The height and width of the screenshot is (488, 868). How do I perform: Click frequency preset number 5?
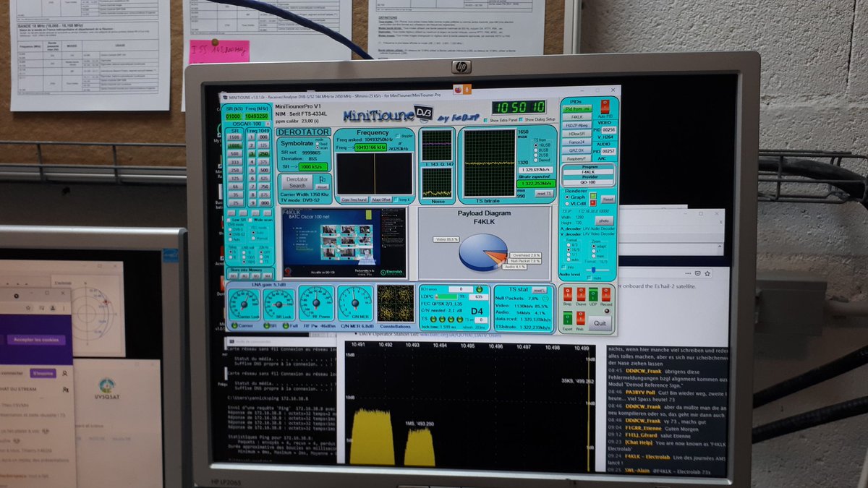[252, 171]
